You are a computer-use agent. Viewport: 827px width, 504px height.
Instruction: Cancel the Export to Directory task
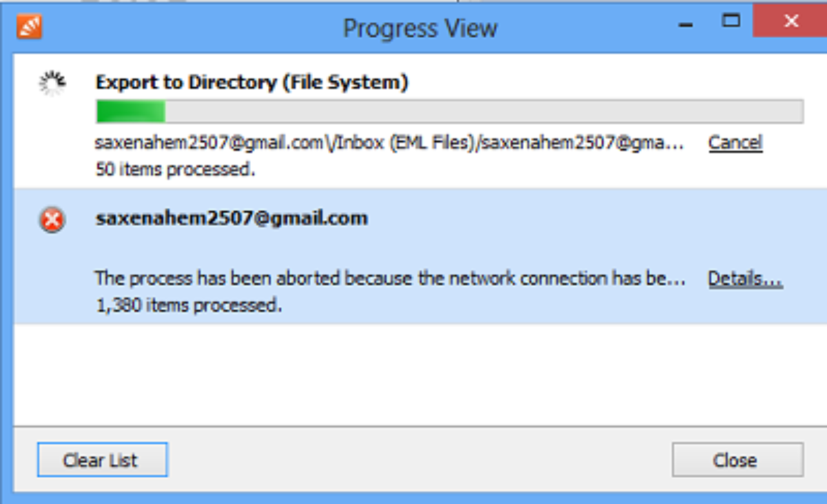735,143
